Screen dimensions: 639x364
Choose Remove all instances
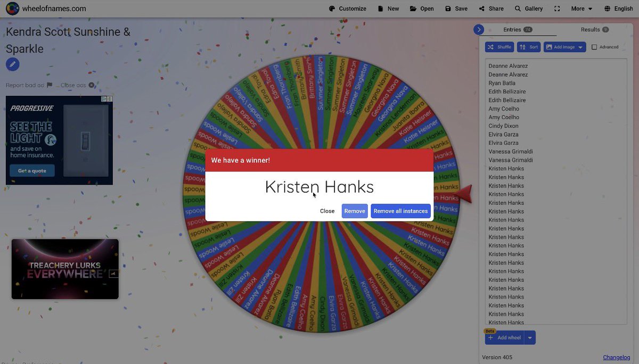click(x=400, y=211)
